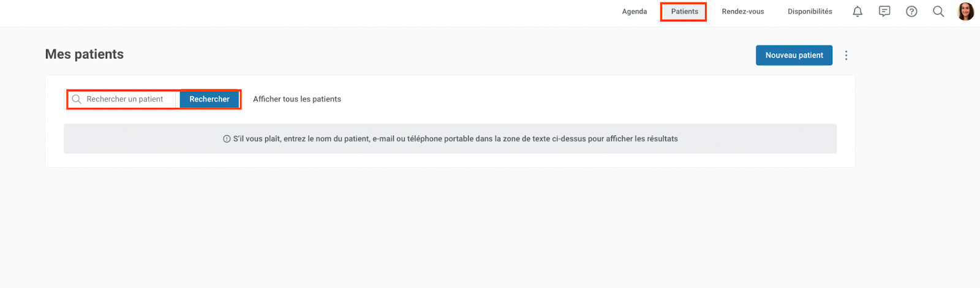
Task: Go to the Agenda tab
Action: [635, 12]
